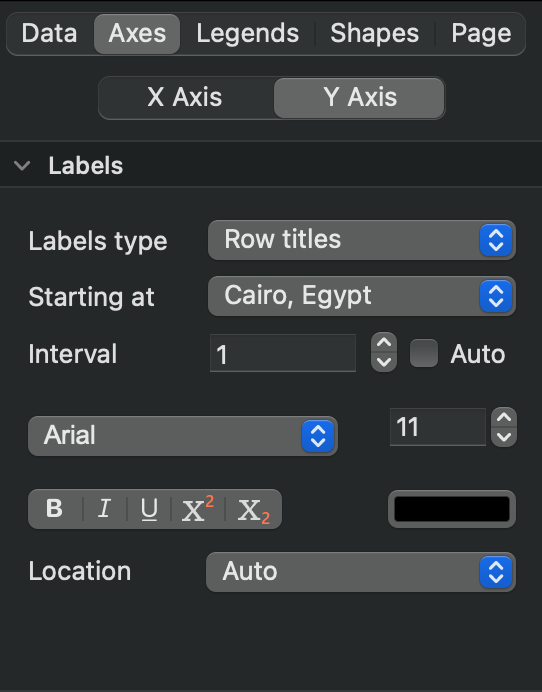Select the X Axis segment
The height and width of the screenshot is (692, 542).
pos(185,98)
